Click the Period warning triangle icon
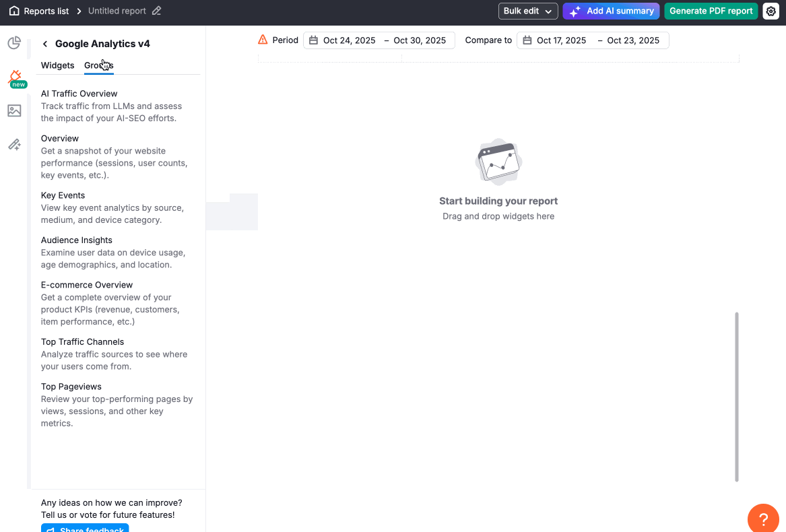Image resolution: width=786 pixels, height=532 pixels. (263, 40)
